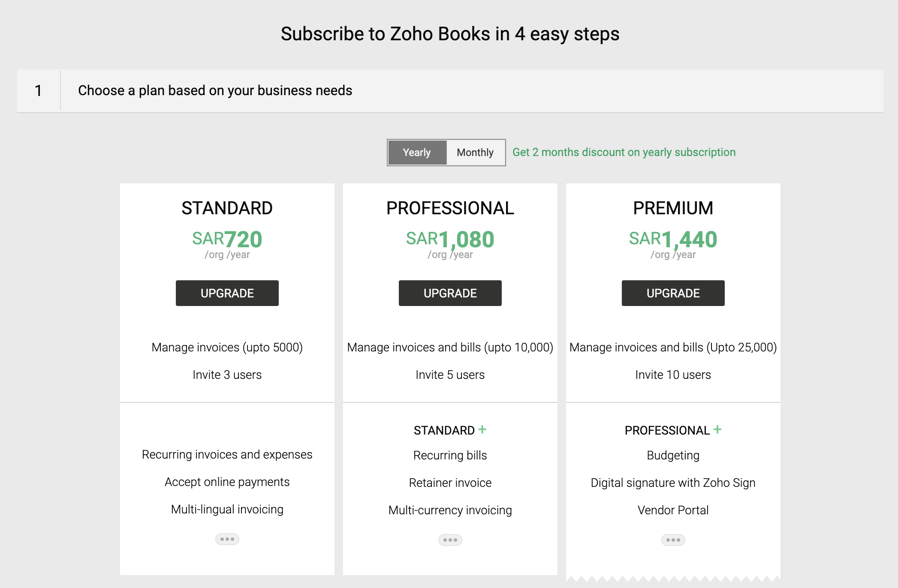
Task: Switch billing to Yearly
Action: 417,153
